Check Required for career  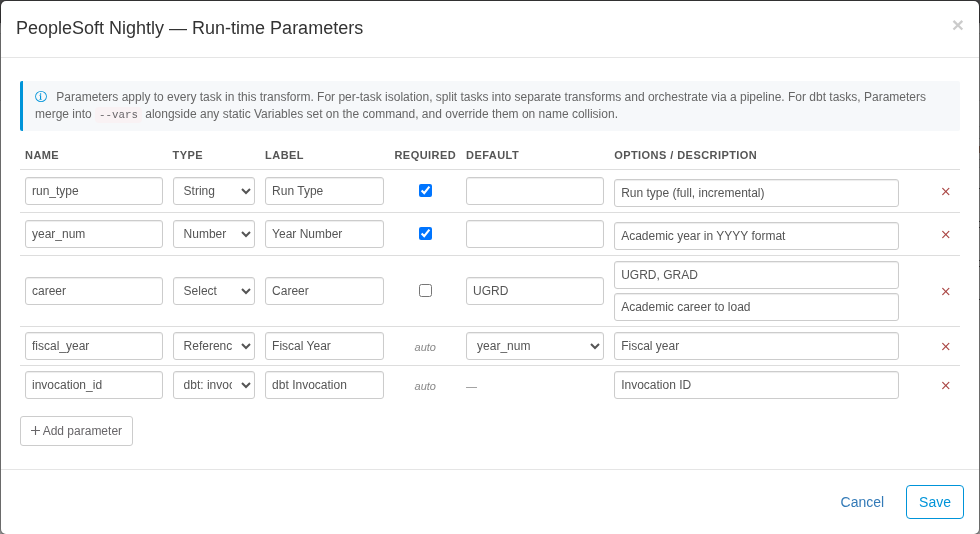pos(425,291)
